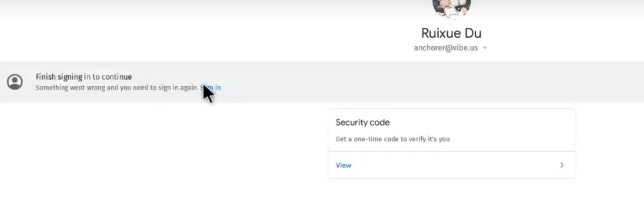Click the person account icon in banner
The height and width of the screenshot is (199, 644).
pos(15,81)
